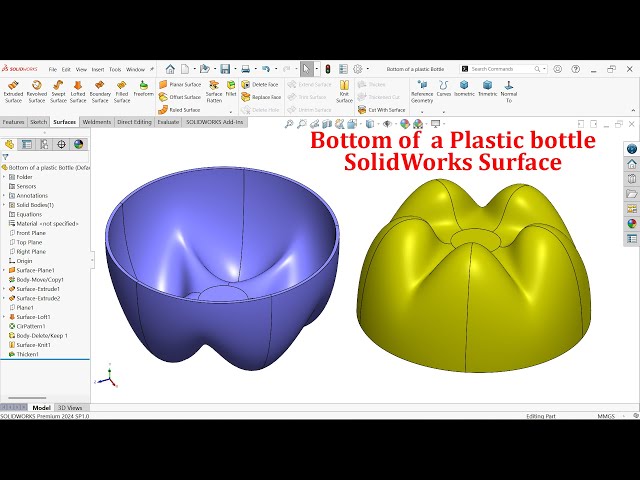Expand the Annotations node
Image resolution: width=640 pixels, height=480 pixels.
4,196
